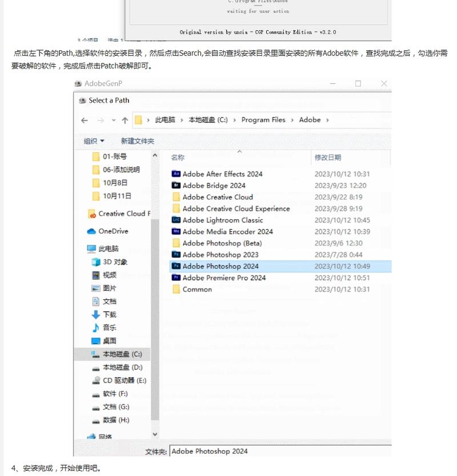Click the Adobe Lightroom Classic folder icon

(x=176, y=220)
